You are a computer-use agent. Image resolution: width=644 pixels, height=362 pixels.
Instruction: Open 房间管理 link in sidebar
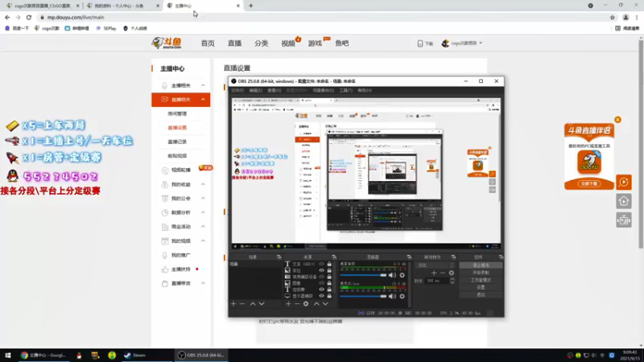[x=177, y=113]
